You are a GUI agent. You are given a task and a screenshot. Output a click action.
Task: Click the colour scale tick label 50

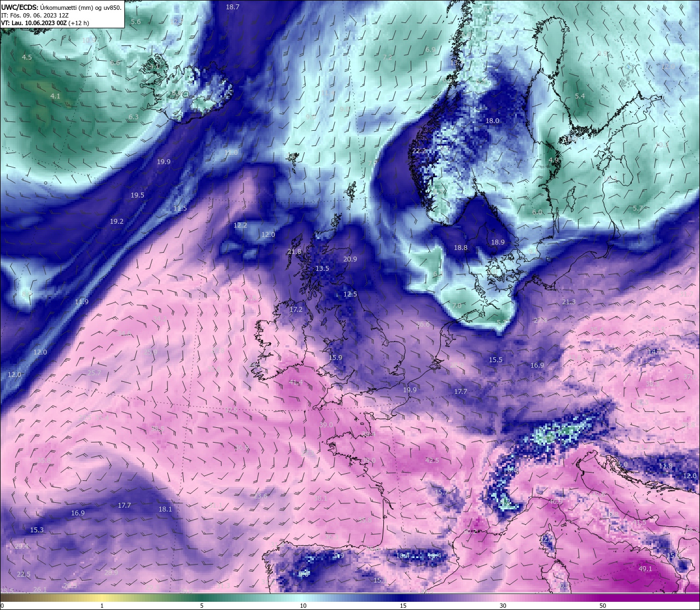602,606
